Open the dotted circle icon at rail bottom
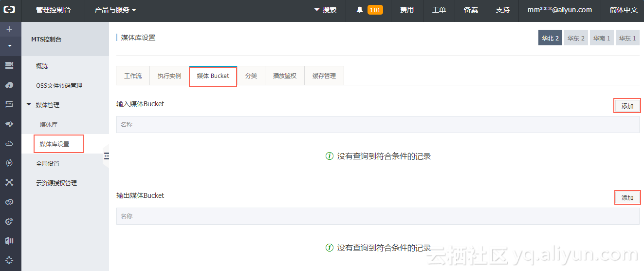The image size is (644, 271). [9, 260]
